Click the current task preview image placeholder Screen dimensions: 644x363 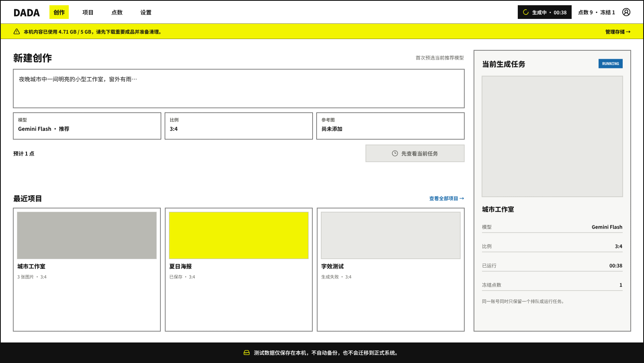(552, 136)
